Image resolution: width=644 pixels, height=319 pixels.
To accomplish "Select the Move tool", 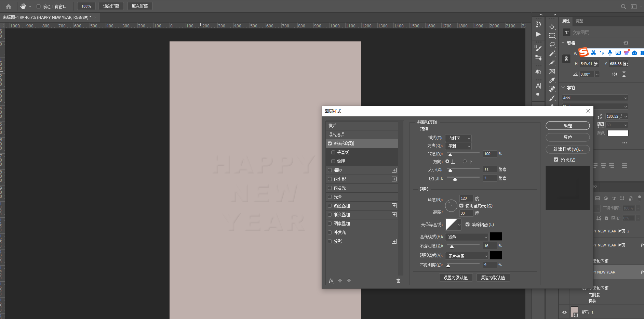I will 552,27.
